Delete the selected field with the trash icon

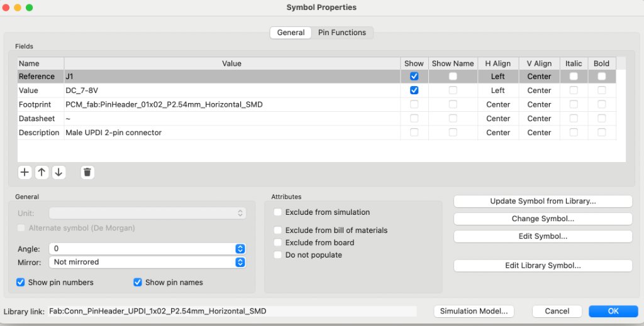click(x=87, y=172)
